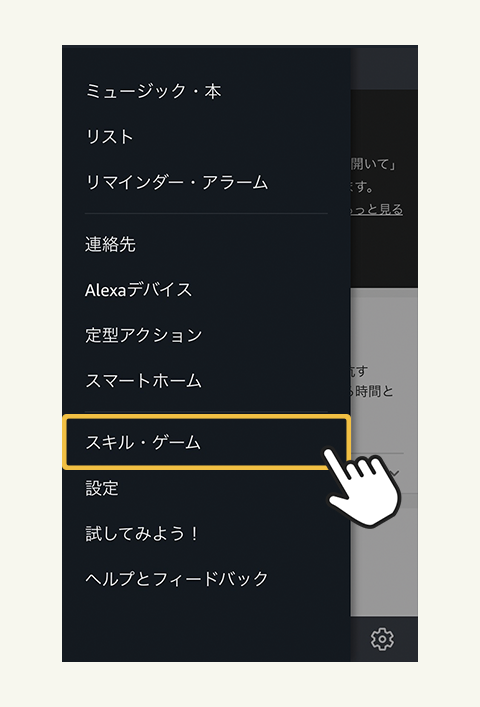Screen dimensions: 480x707
Task: Tap the partially hidden 開いて」 text
Action: (373, 164)
